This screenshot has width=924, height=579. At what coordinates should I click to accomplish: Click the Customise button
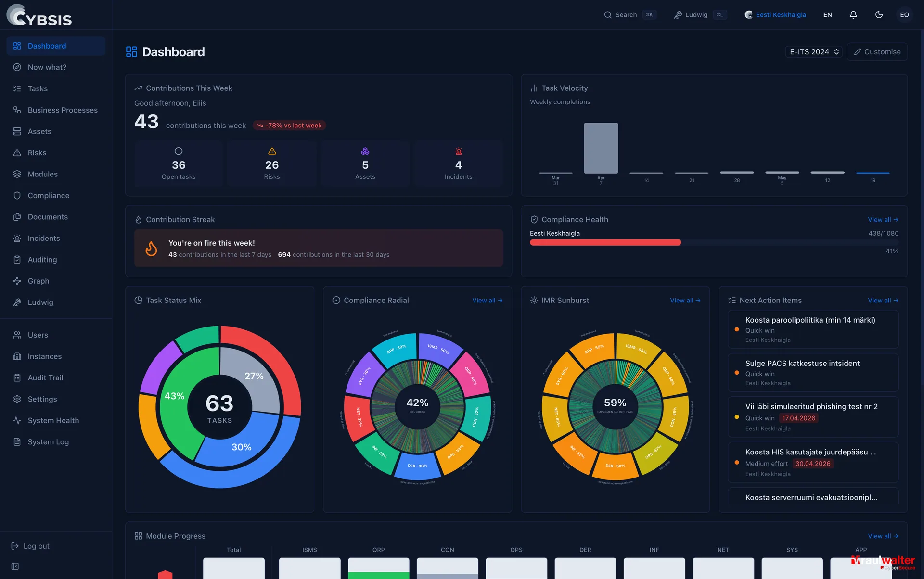(x=877, y=52)
